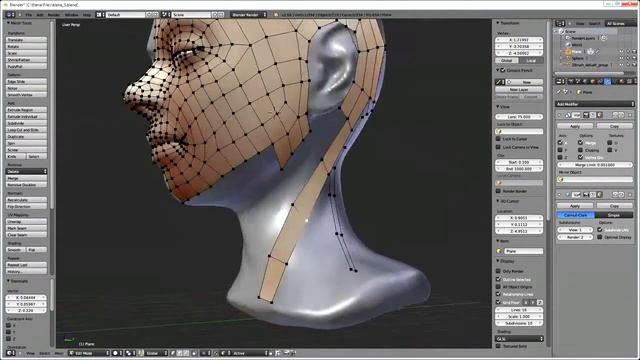The width and height of the screenshot is (640, 360).
Task: Open the pivot point selector icon
Action: pyautogui.click(x=131, y=353)
